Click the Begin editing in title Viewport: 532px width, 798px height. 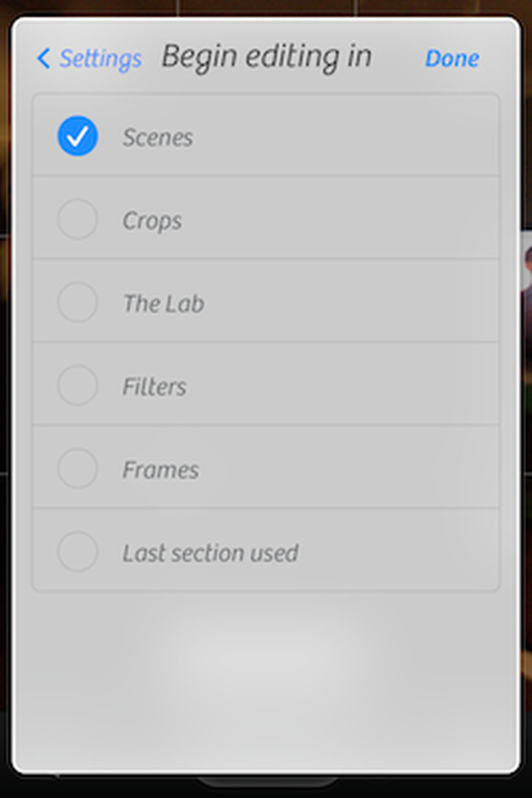tap(266, 57)
